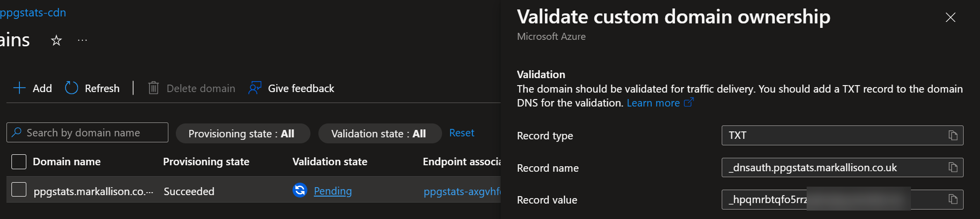Screen dimensions: 980x219
Task: Click the Give feedback button label
Action: tap(301, 89)
